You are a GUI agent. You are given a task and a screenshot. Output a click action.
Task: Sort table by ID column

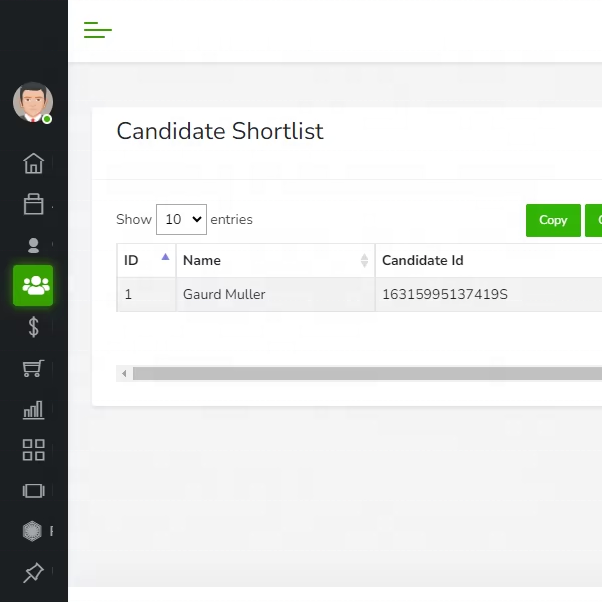point(146,260)
